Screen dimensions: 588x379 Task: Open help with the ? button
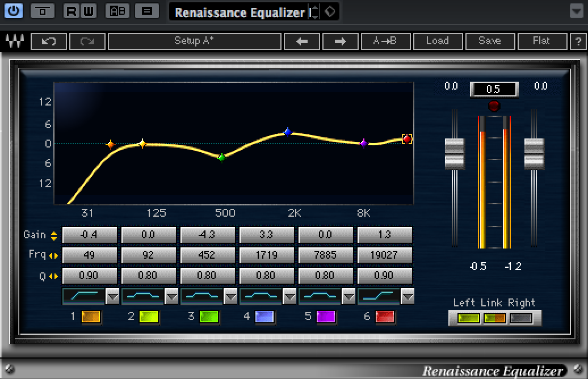578,41
